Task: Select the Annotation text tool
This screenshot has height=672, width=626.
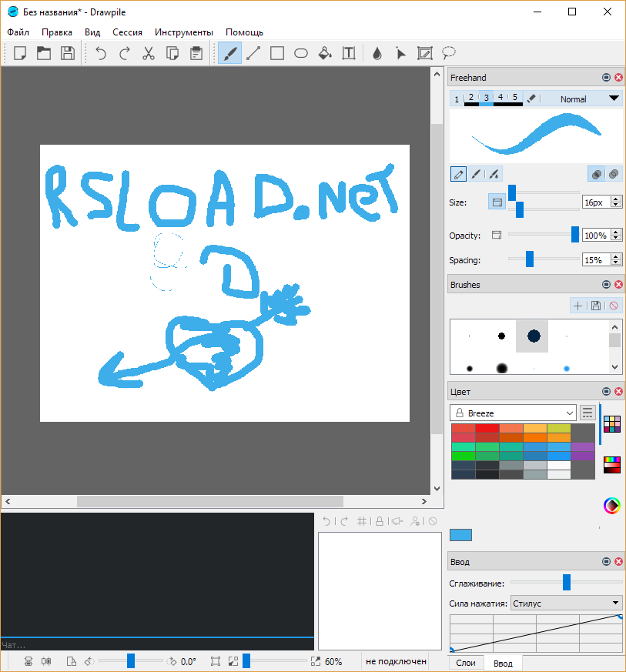Action: [349, 53]
